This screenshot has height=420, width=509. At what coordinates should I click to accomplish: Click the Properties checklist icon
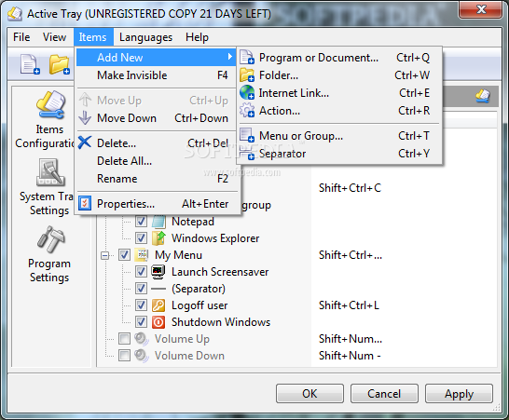coord(85,203)
